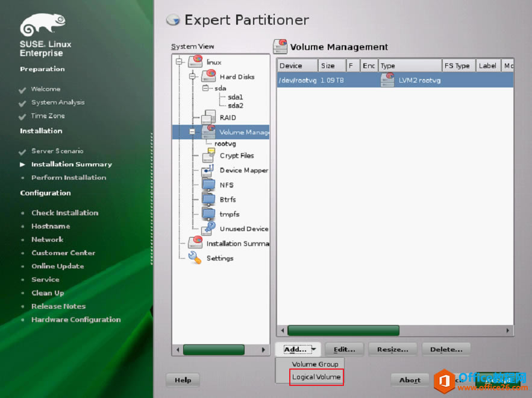Open the Settings wrench icon
The image size is (532, 398).
coord(195,257)
